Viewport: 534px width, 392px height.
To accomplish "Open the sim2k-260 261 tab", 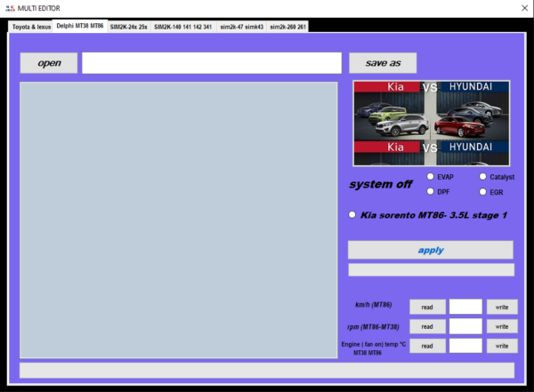I will [287, 27].
